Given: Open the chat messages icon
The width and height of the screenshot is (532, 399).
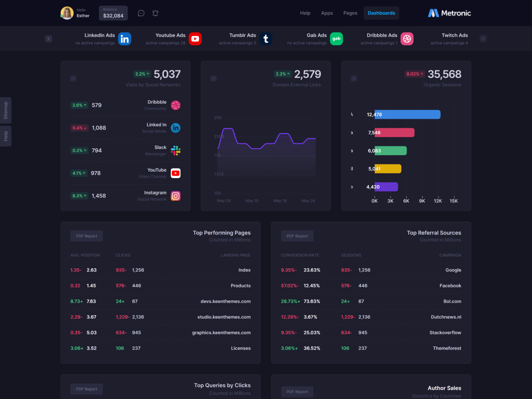Looking at the screenshot, I should click(141, 13).
